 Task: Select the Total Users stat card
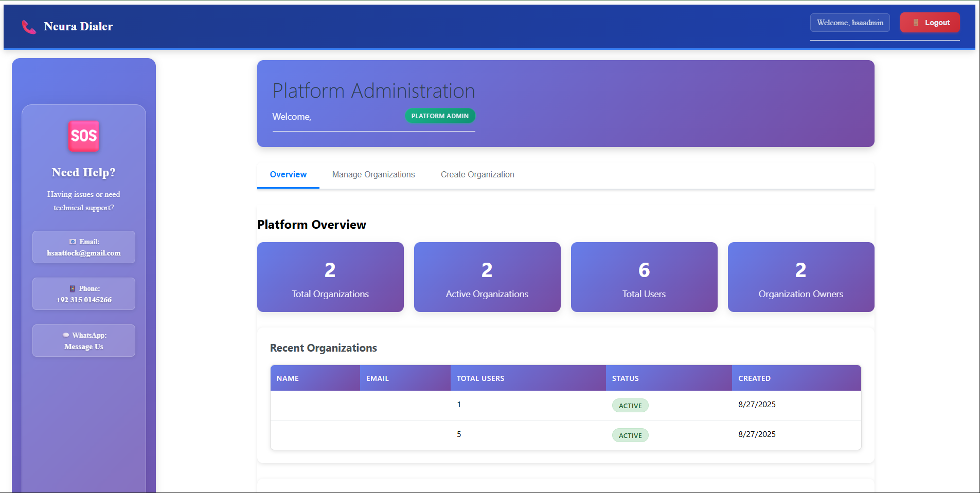click(644, 277)
